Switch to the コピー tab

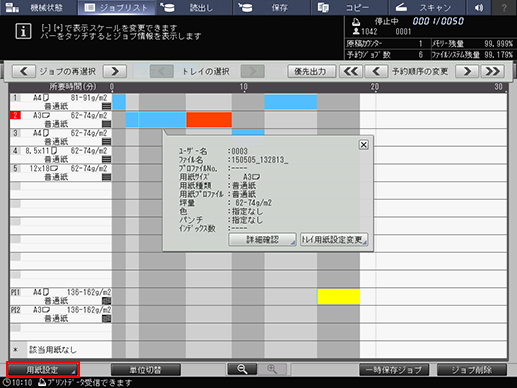[349, 7]
